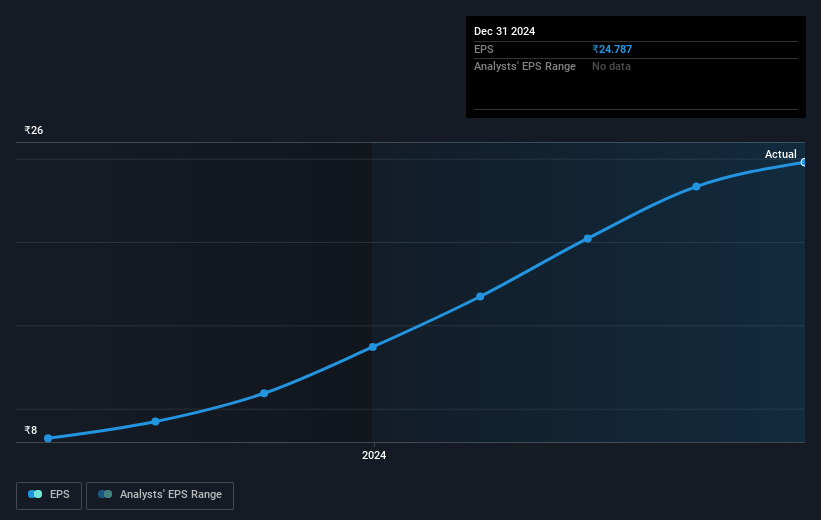Click the 'Actual' label on chart
Image resolution: width=821 pixels, height=520 pixels.
pos(780,154)
